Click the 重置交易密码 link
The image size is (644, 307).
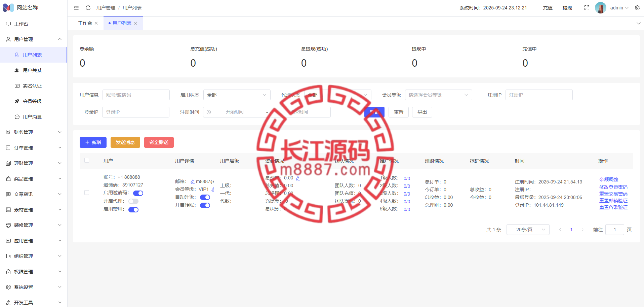tap(613, 194)
